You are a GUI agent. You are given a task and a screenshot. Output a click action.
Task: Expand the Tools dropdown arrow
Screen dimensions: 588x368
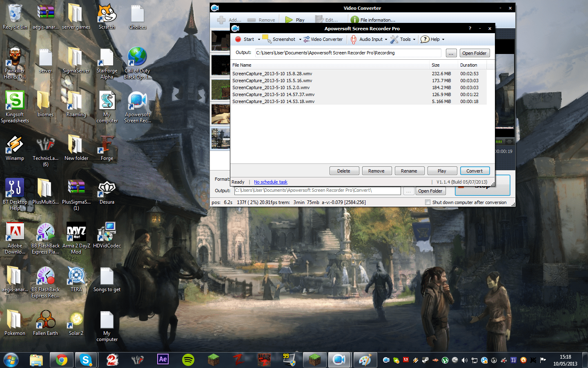point(414,40)
